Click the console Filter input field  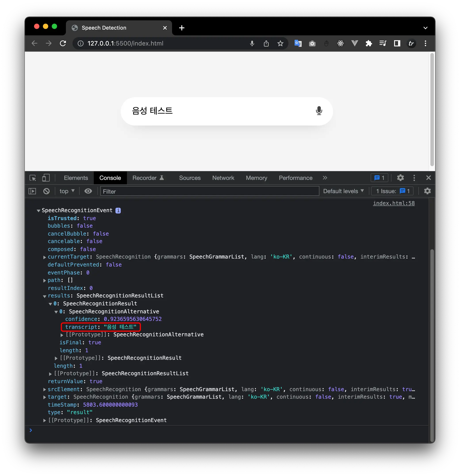(209, 191)
